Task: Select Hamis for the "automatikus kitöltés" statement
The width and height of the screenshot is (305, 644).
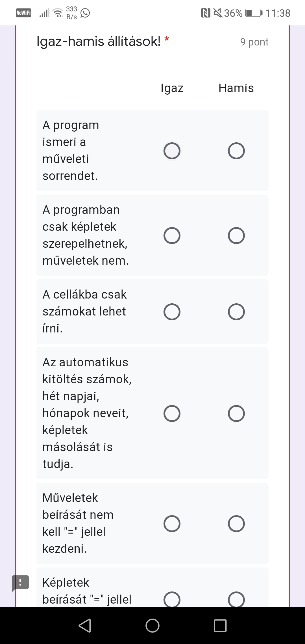Action: (x=236, y=414)
